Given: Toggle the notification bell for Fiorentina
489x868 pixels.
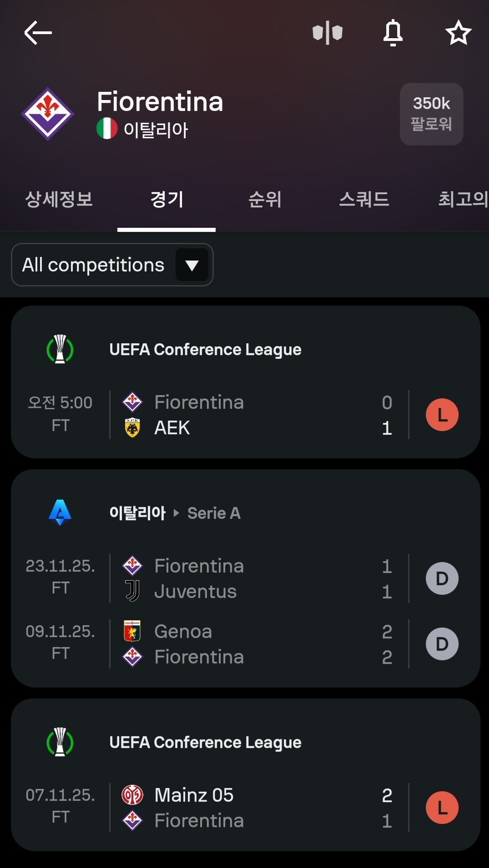Looking at the screenshot, I should [x=393, y=33].
